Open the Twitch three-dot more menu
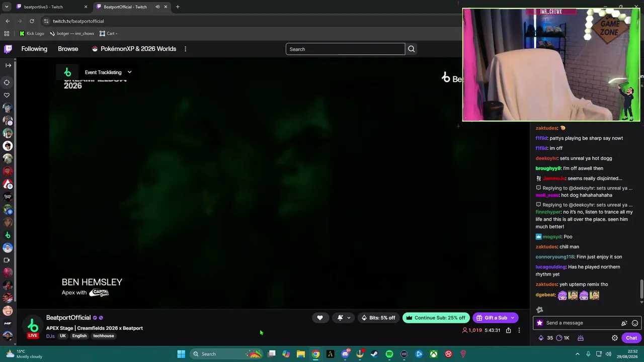Image resolution: width=644 pixels, height=362 pixels. [185, 49]
